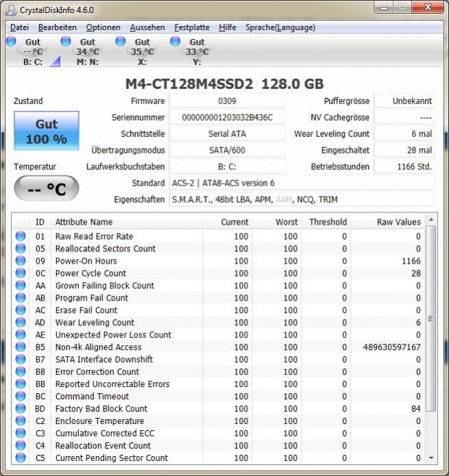Screen dimensions: 449x476
Task: Click status icon for Wear Leveling Count row
Action: (x=21, y=322)
